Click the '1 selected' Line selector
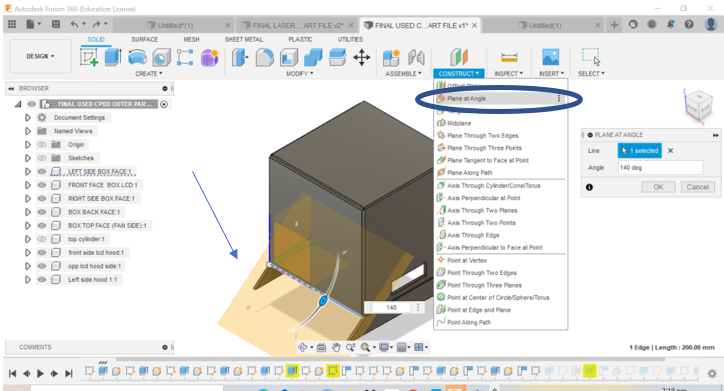 [640, 151]
